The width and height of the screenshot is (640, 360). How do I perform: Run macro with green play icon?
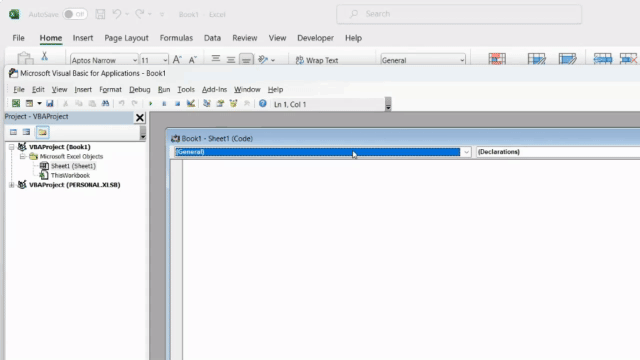[151, 104]
